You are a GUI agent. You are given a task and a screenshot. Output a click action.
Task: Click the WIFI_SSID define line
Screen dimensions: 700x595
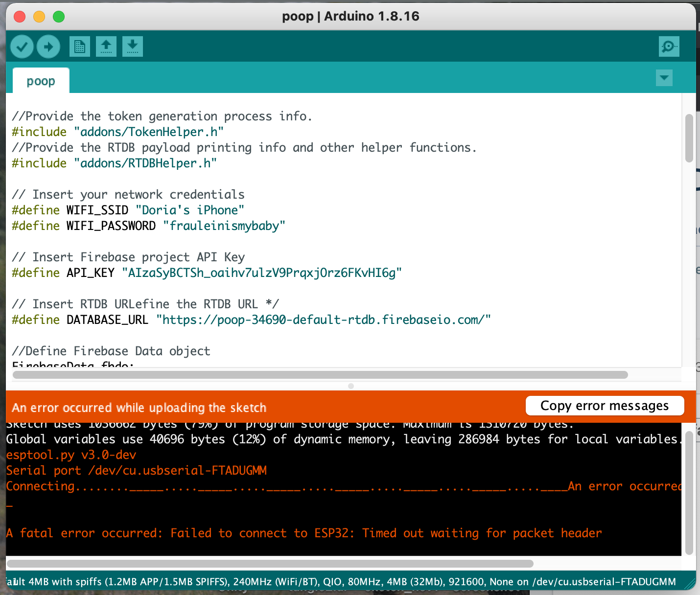click(128, 210)
